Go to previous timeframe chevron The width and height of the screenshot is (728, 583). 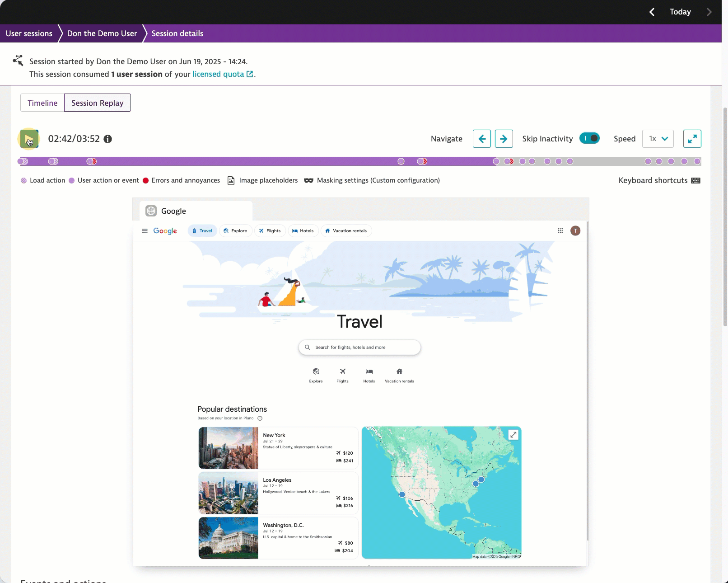click(652, 12)
